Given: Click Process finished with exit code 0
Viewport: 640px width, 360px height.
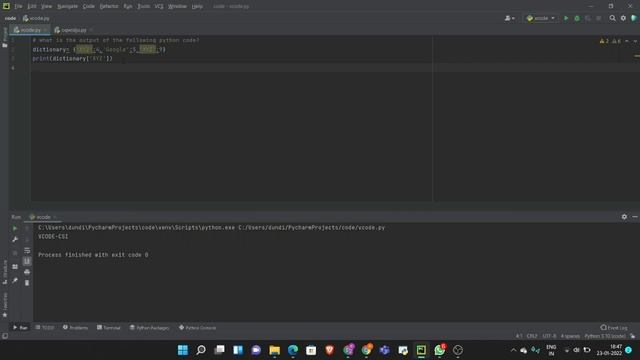Looking at the screenshot, I should pos(93,255).
